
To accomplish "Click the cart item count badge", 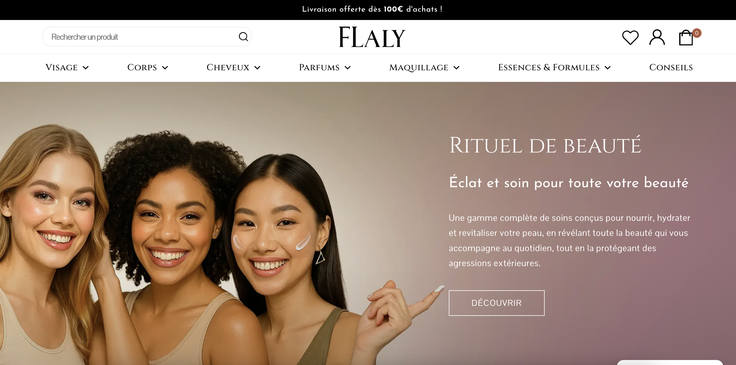I will pyautogui.click(x=697, y=33).
